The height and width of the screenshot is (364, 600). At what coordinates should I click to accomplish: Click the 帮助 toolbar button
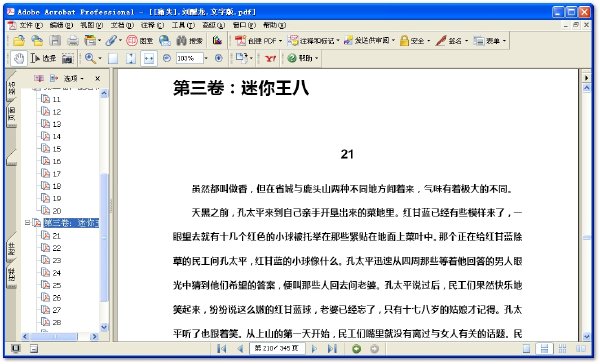[x=303, y=58]
